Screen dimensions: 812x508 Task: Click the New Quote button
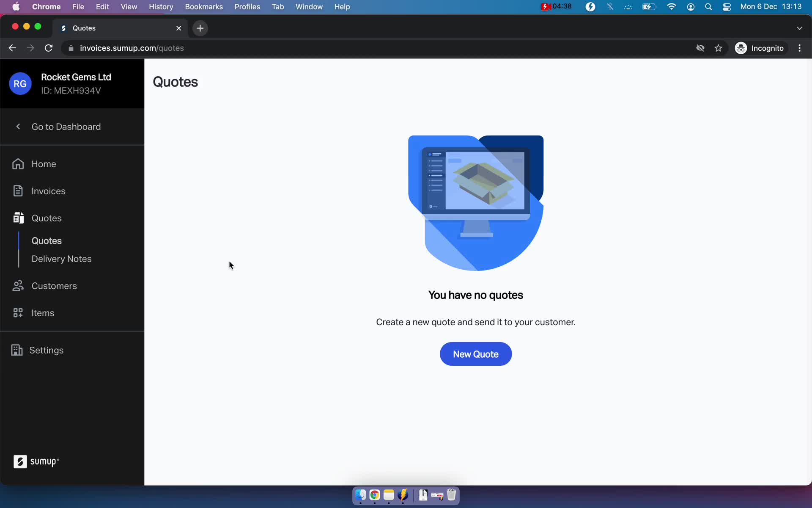(476, 354)
